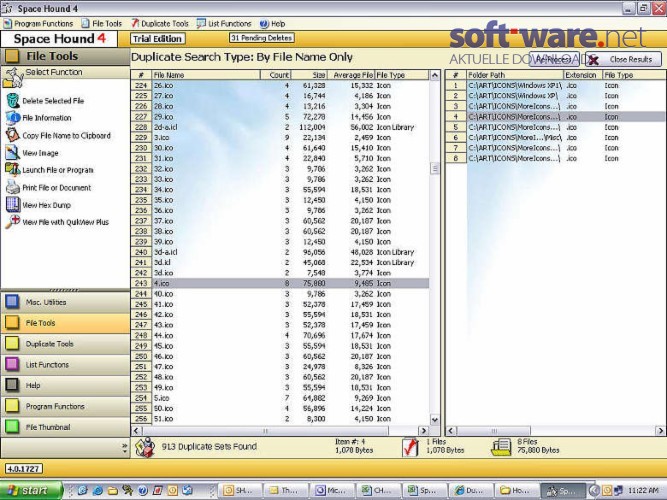Click the folder list horizontal scrollbar thumb
The image size is (667, 500).
[493, 431]
